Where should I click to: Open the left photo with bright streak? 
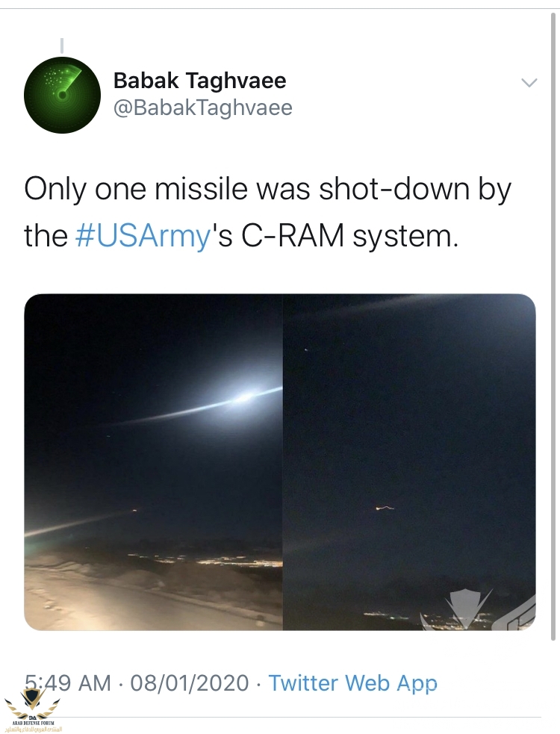click(x=153, y=461)
